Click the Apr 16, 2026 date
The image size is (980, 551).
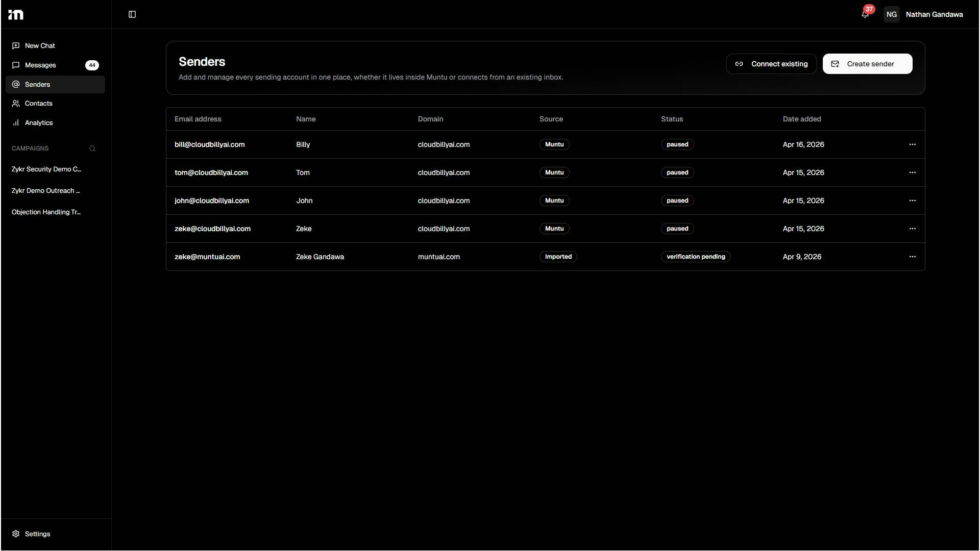tap(803, 145)
